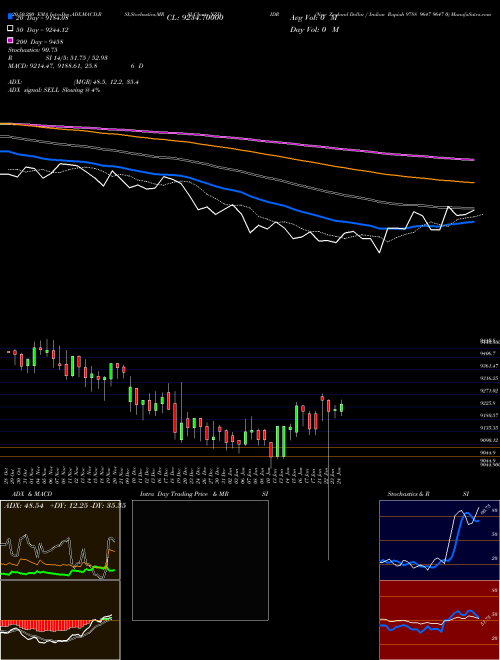Click the 99.73 value label on Stochastics panel

484,508
